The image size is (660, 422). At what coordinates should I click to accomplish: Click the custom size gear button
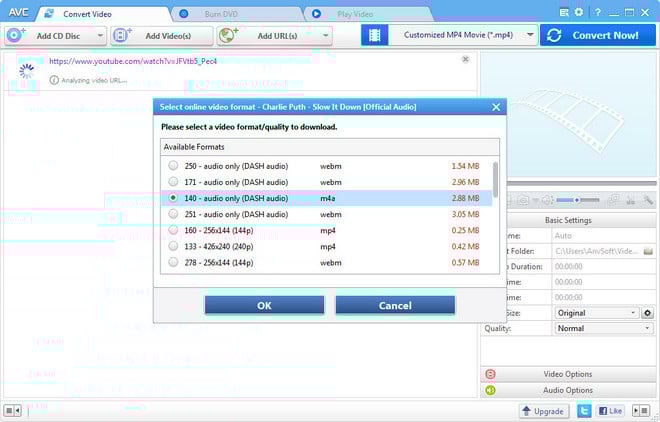[647, 313]
